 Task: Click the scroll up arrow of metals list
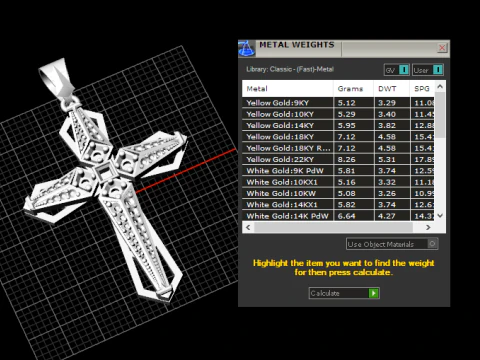[x=440, y=87]
